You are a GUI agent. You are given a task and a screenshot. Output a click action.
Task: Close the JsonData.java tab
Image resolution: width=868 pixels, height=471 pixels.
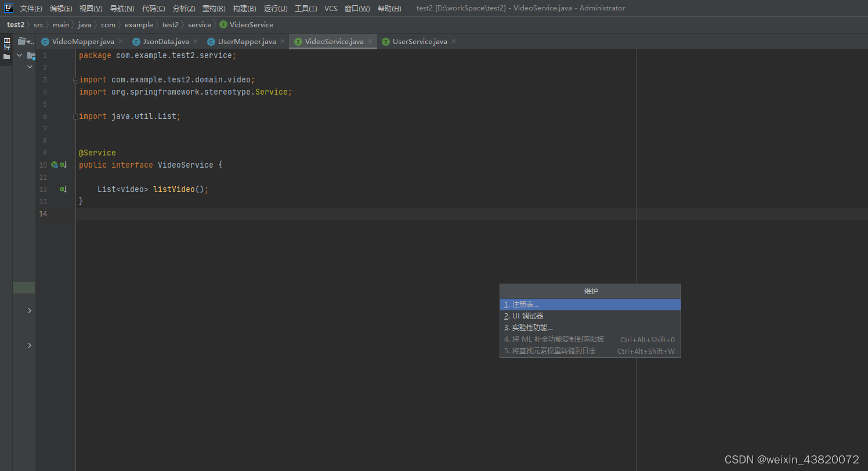pyautogui.click(x=196, y=42)
